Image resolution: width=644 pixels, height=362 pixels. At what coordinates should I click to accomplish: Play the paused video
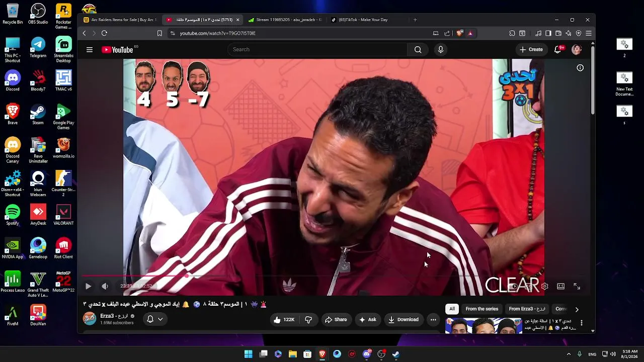pos(88,287)
